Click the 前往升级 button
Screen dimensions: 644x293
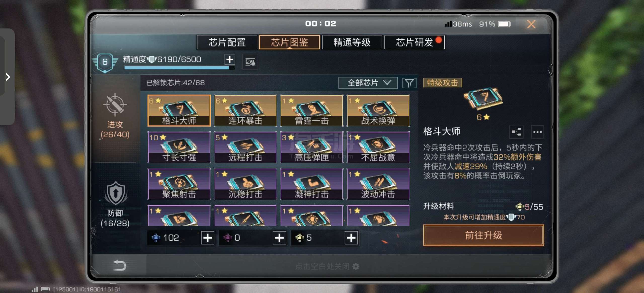483,235
